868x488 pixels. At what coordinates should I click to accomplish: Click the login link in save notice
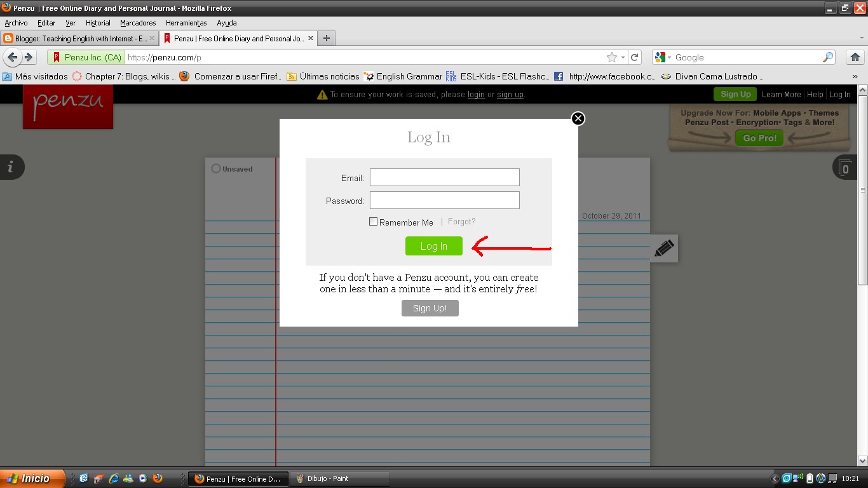(476, 95)
